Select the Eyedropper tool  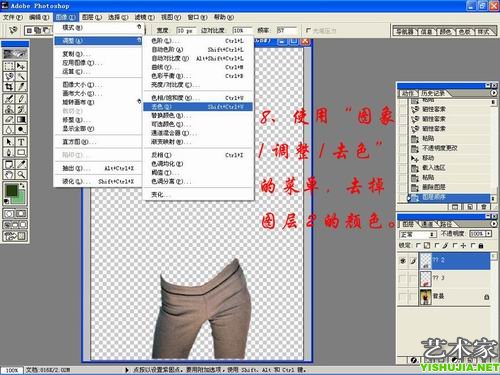(21, 164)
